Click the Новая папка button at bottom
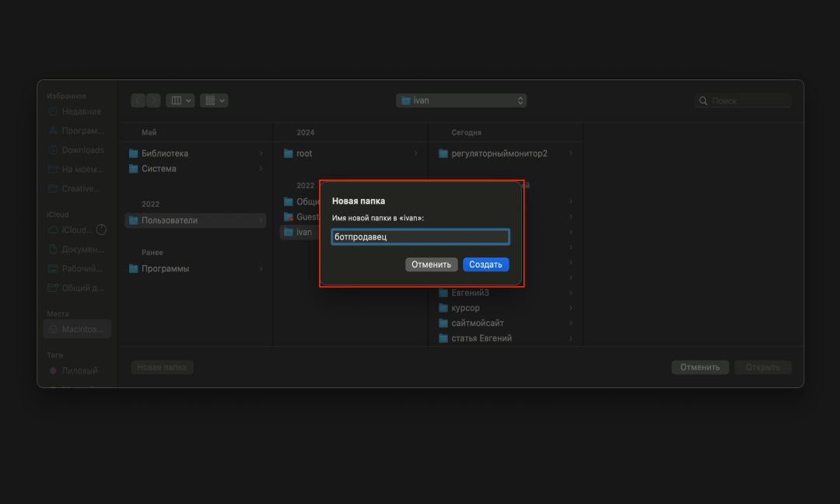 click(x=162, y=367)
